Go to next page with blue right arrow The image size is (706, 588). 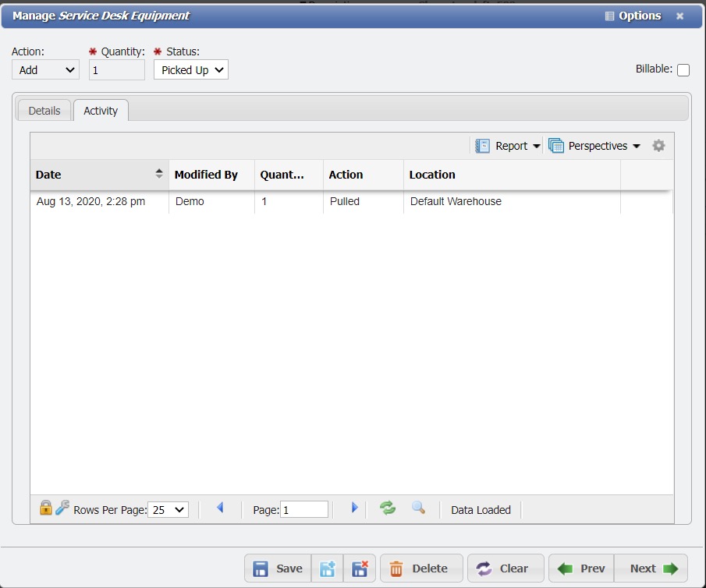click(354, 508)
